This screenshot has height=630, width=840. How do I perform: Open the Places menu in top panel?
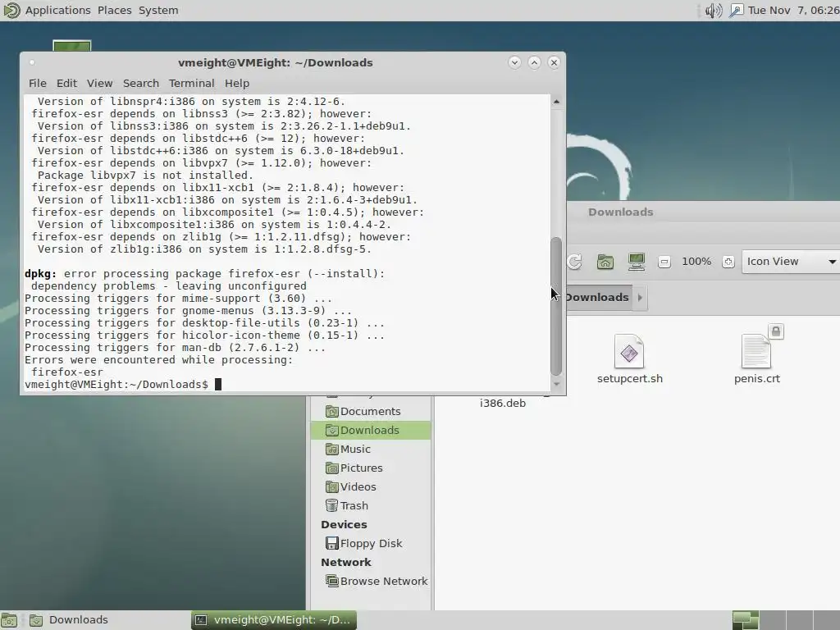pos(115,10)
